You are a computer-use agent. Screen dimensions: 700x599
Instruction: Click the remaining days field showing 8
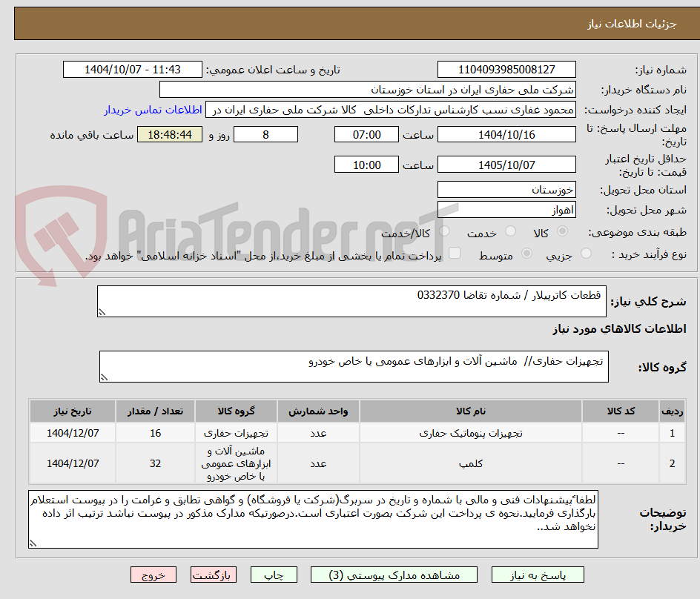pos(265,134)
